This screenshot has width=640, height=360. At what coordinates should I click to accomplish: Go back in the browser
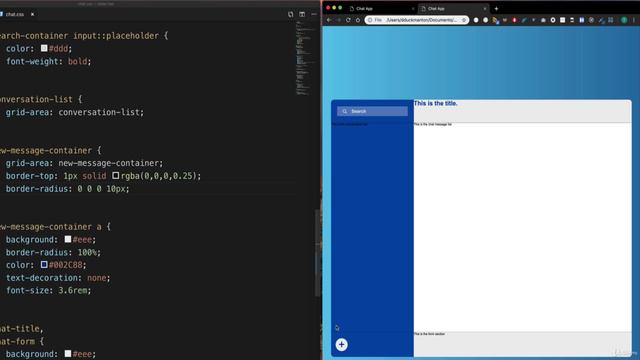tap(329, 20)
